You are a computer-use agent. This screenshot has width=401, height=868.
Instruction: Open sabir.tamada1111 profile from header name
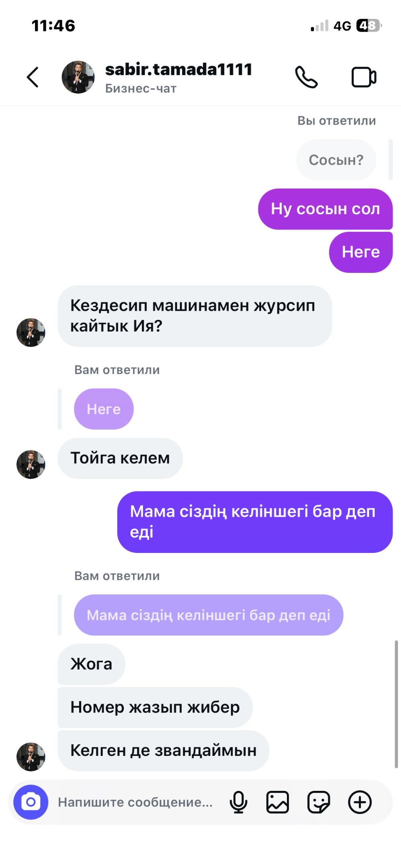178,70
